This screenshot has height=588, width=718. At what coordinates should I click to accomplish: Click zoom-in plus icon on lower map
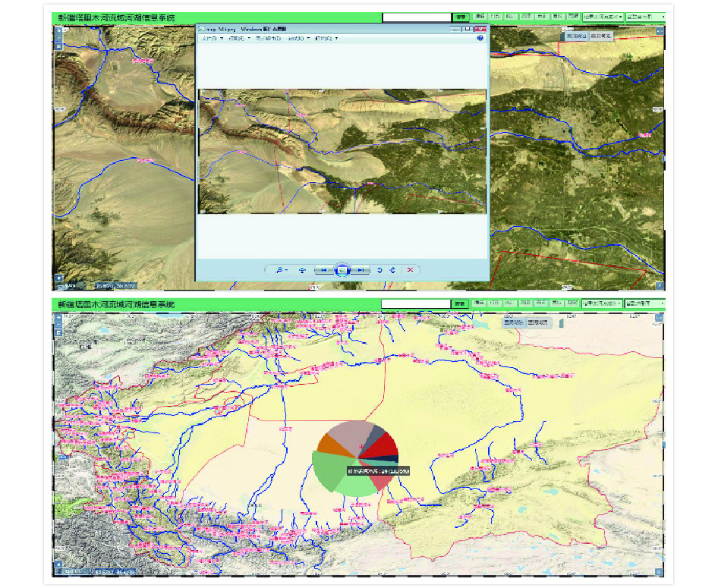[58, 317]
